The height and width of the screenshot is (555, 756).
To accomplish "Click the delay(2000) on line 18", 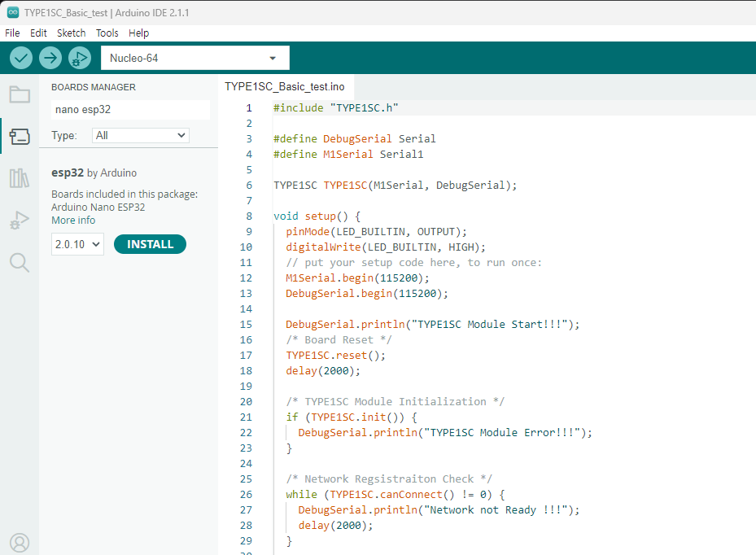I will 323,371.
